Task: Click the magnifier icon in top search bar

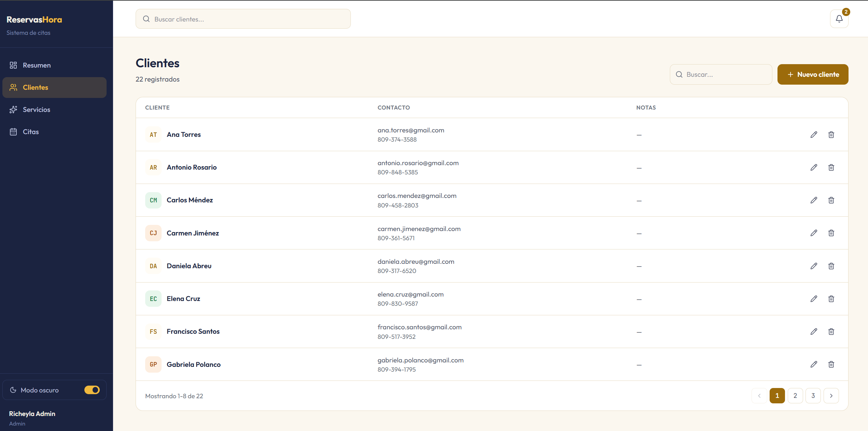Action: coord(146,19)
